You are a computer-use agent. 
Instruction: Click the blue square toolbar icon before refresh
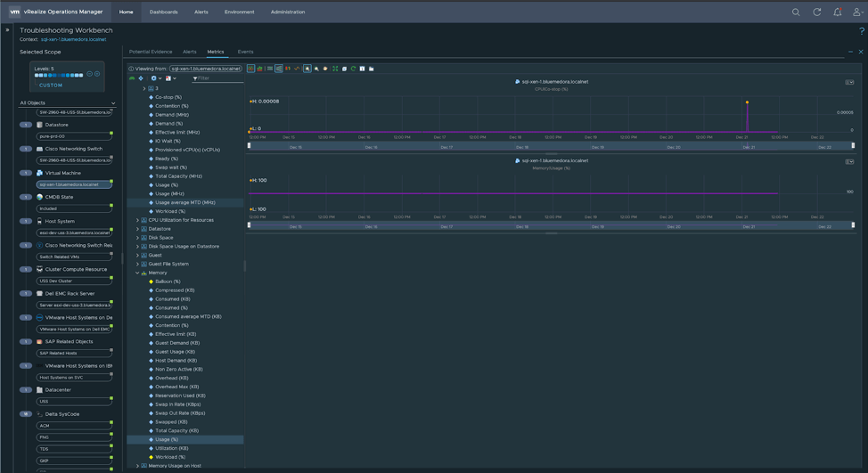pos(344,69)
